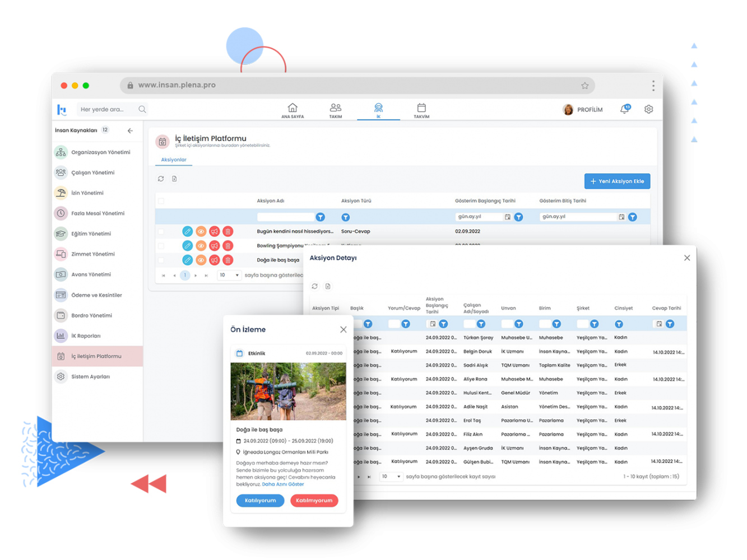Open the page size dropdown in the Aksiyonlar table

click(x=229, y=275)
